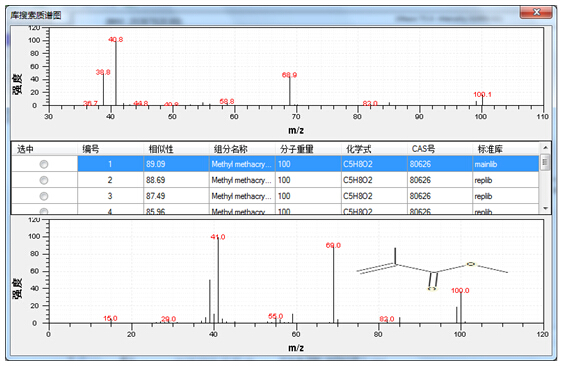562x366 pixels.
Task: Click the 41.0 peak in library spectrum
Action: click(x=218, y=280)
